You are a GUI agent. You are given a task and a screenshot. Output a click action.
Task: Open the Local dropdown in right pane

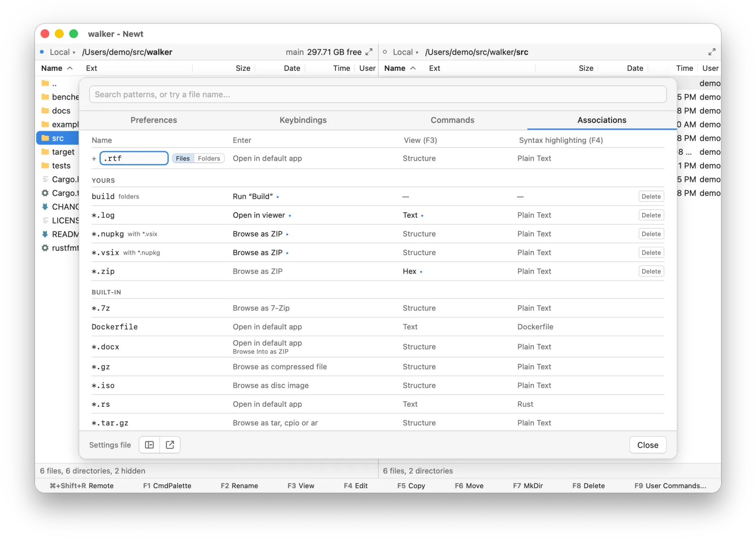point(405,52)
